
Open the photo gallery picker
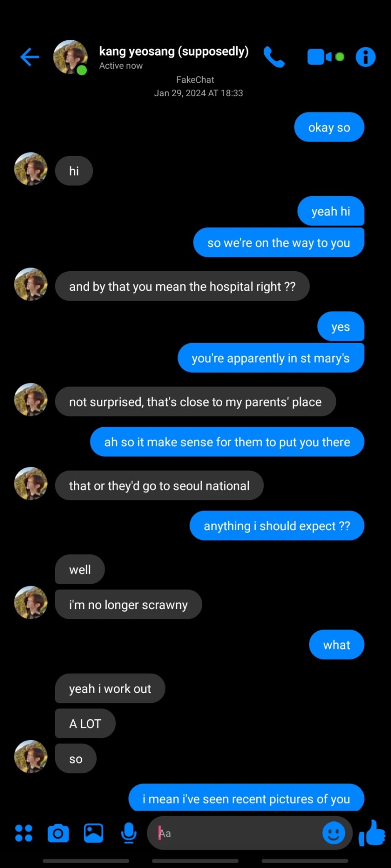click(x=93, y=833)
